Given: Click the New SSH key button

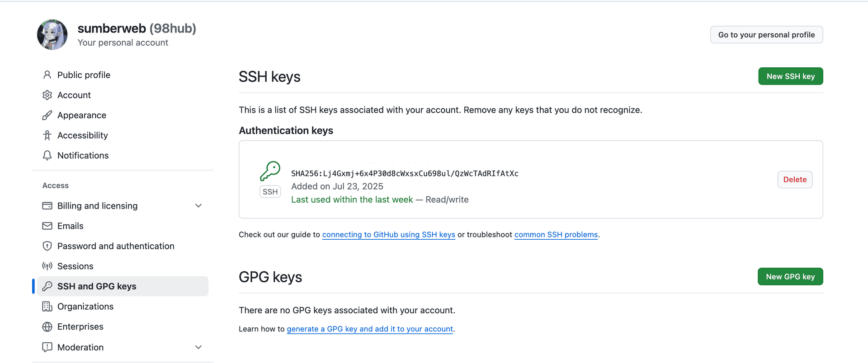Looking at the screenshot, I should [x=790, y=76].
